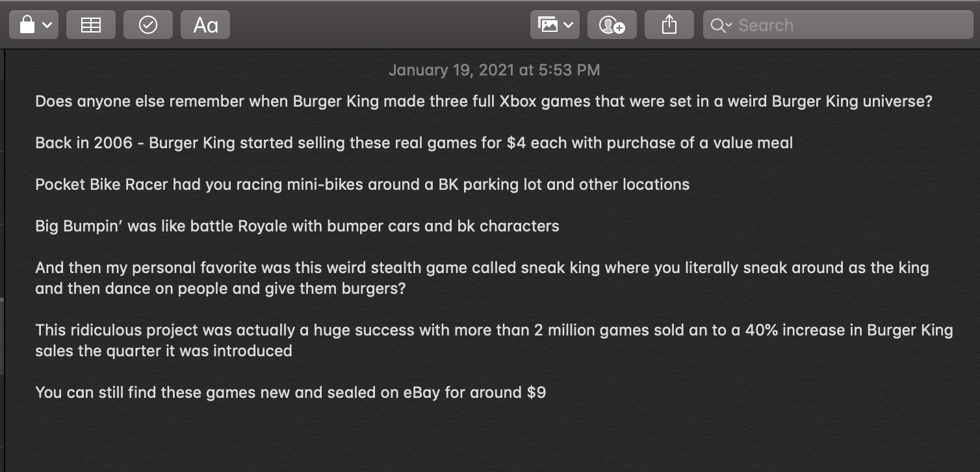
Task: Open the Aa text format options
Action: (205, 25)
